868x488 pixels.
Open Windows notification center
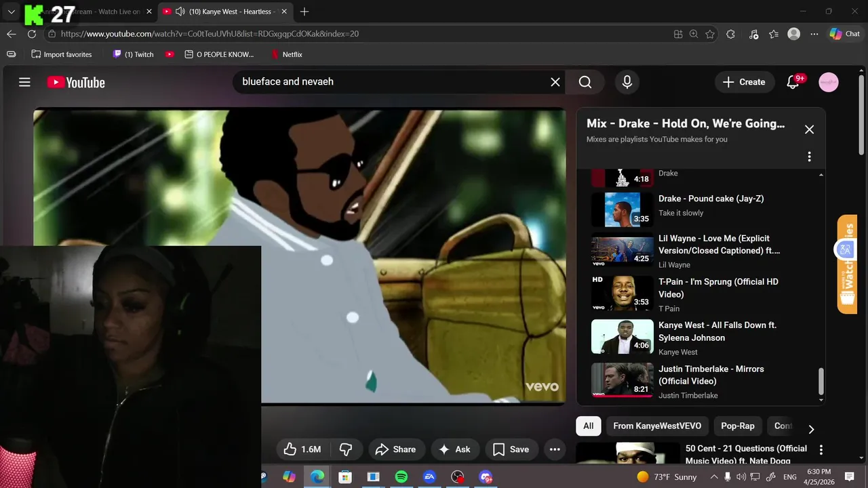(x=849, y=477)
